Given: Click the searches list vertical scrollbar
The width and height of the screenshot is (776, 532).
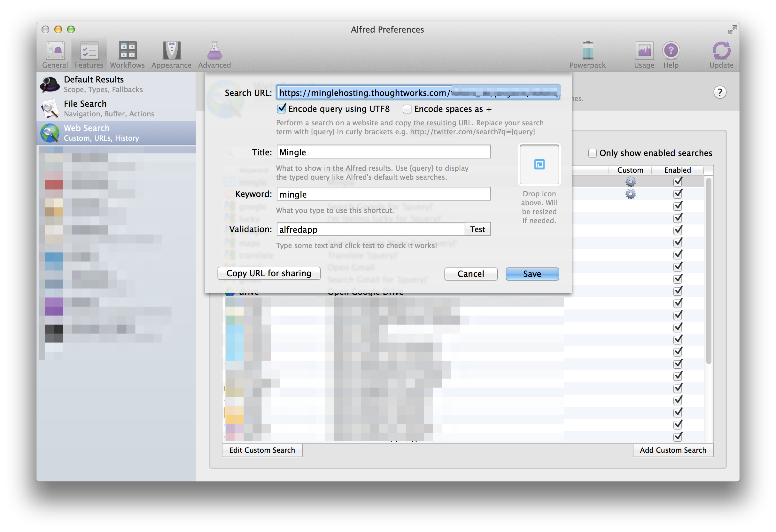Looking at the screenshot, I should [709, 270].
